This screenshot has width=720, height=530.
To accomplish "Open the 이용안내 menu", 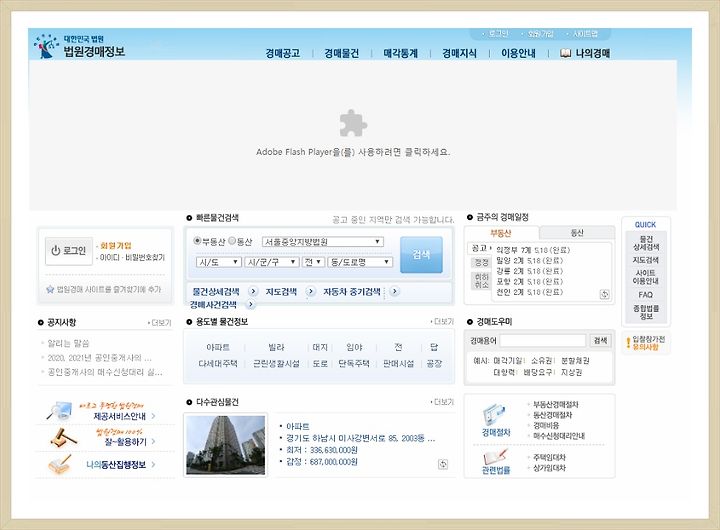I will (518, 53).
